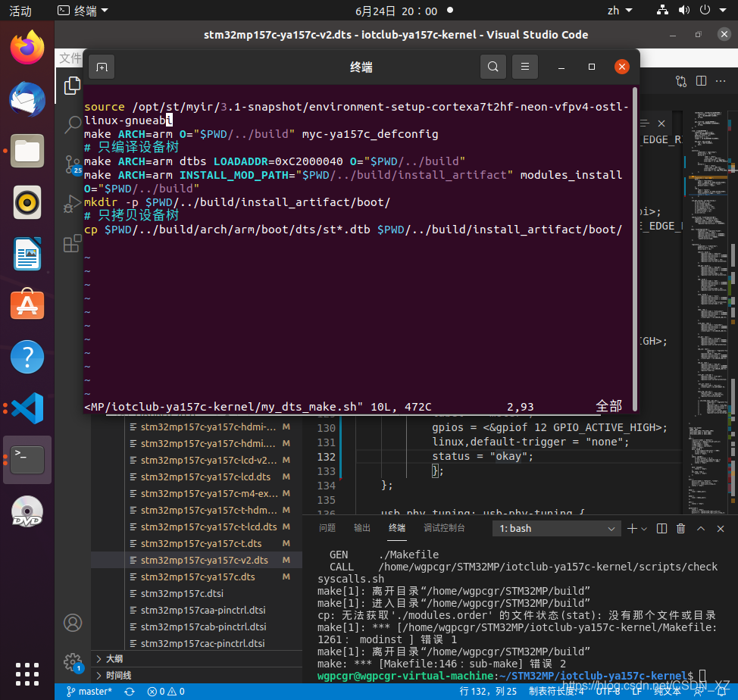
Task: Switch to 问题 problems tab
Action: pos(327,528)
